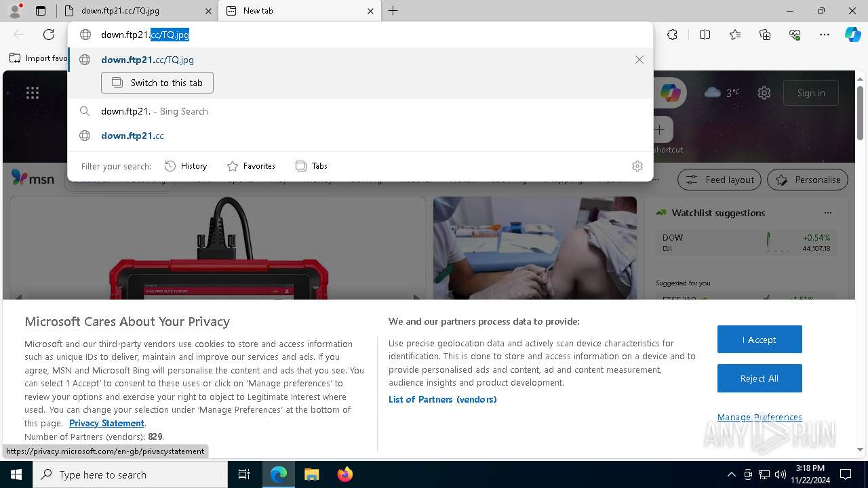Click Switch to this tab button

(x=157, y=83)
